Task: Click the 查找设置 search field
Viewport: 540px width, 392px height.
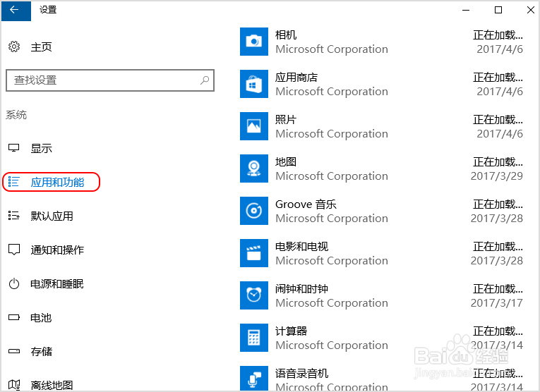Action: (x=99, y=80)
